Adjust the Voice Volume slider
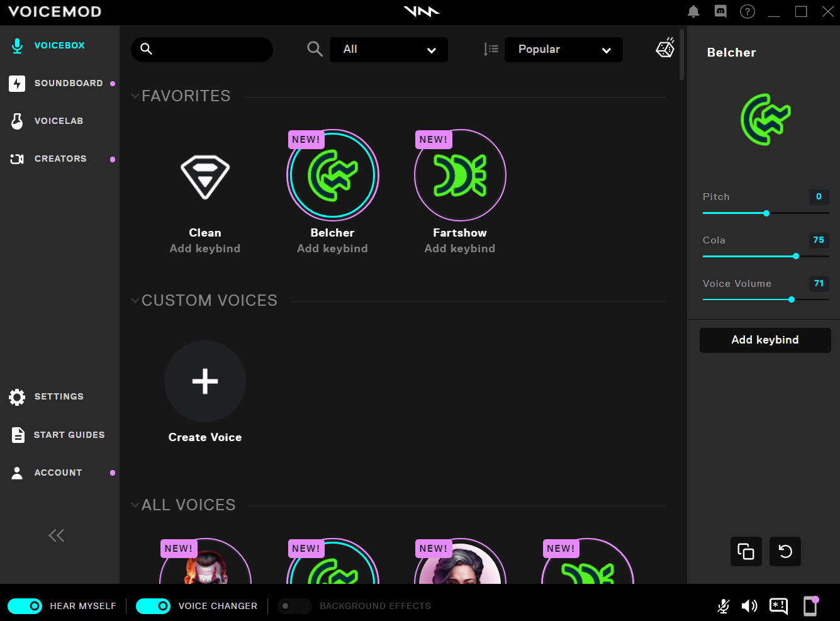 click(x=766, y=299)
